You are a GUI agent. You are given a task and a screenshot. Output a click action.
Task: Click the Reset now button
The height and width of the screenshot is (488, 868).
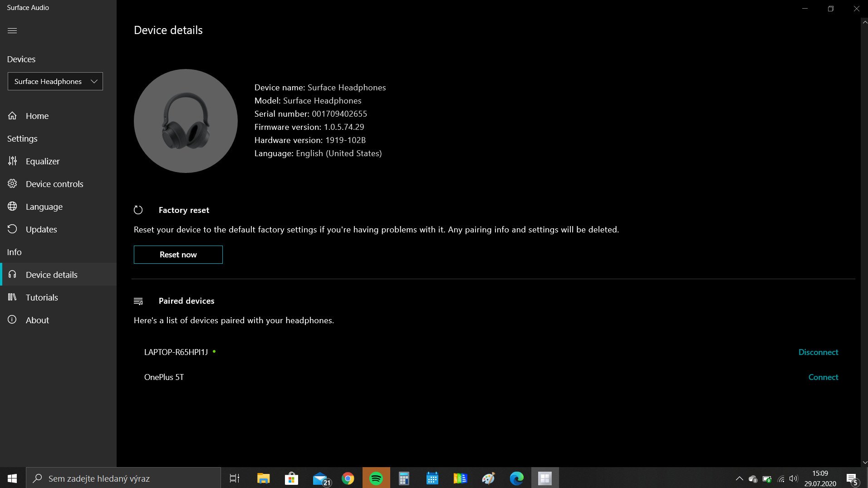click(178, 255)
